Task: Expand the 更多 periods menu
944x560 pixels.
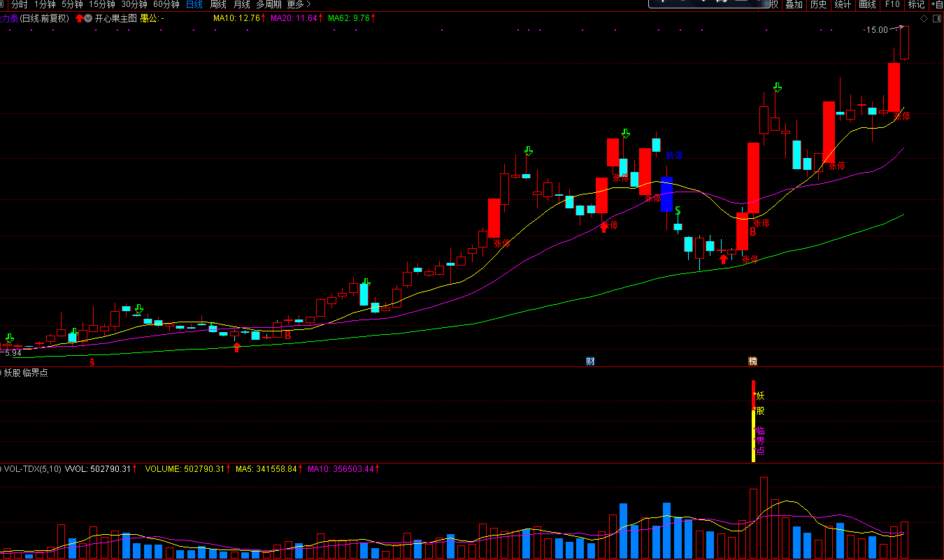Action: pyautogui.click(x=299, y=4)
